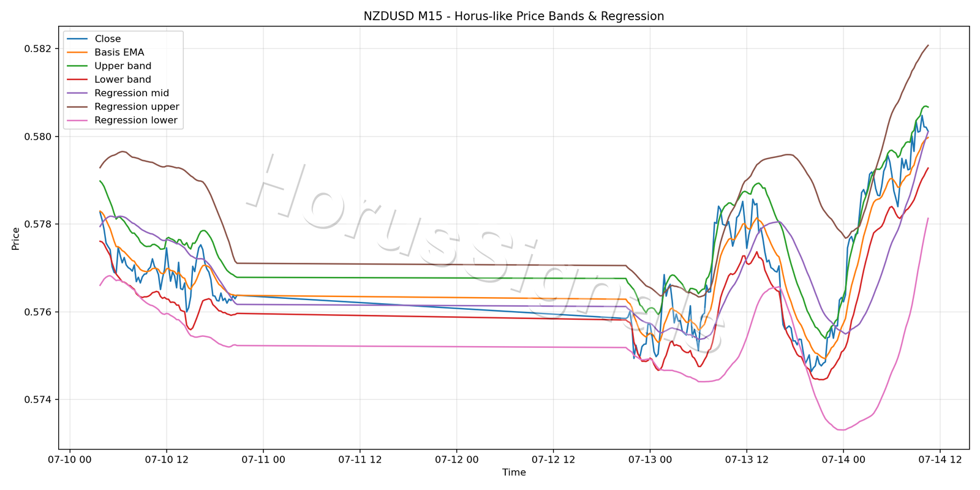980x490 pixels.
Task: Click the 0.576 y-axis tick label
Action: (x=38, y=312)
